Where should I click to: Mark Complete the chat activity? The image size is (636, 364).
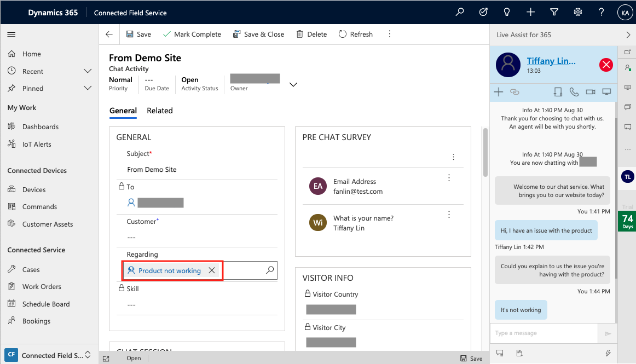point(192,34)
